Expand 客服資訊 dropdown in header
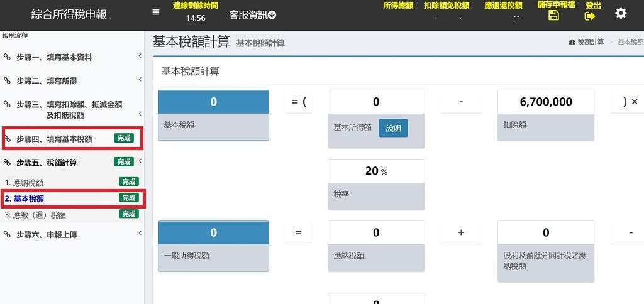Image resolution: width=644 pixels, height=304 pixels. 253,15
